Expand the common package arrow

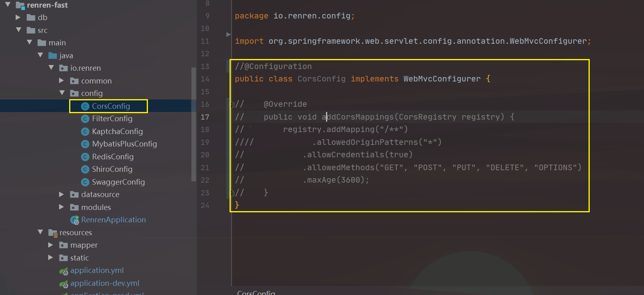(x=61, y=80)
